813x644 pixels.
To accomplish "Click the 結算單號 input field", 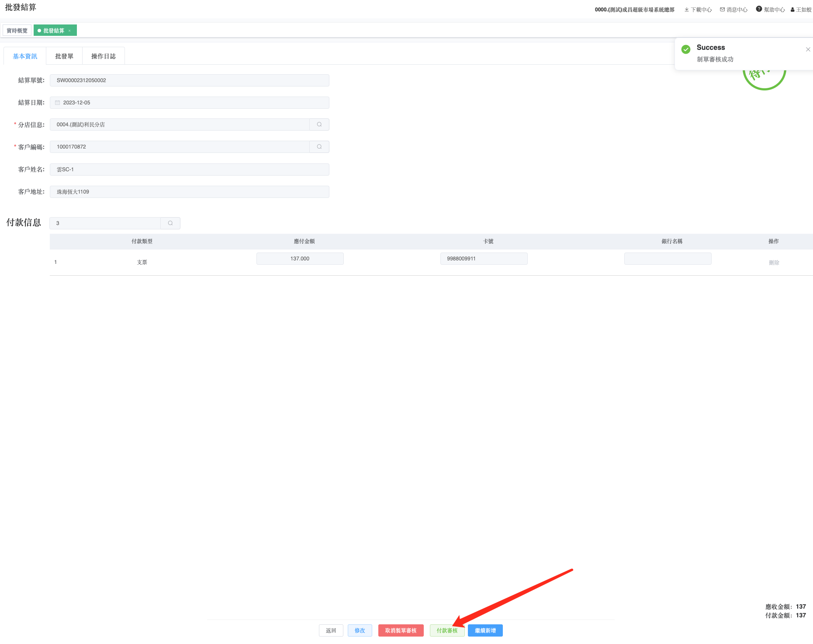I will pos(190,80).
